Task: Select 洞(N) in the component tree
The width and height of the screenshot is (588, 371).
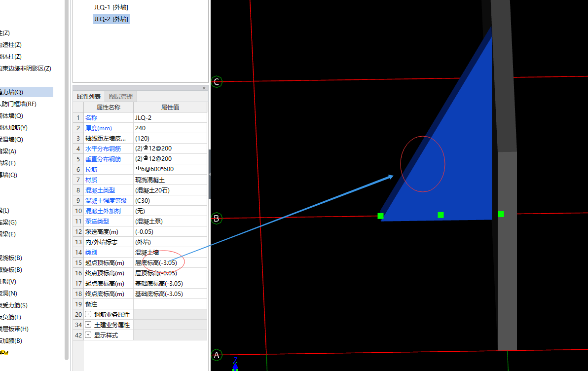Action: click(8, 294)
